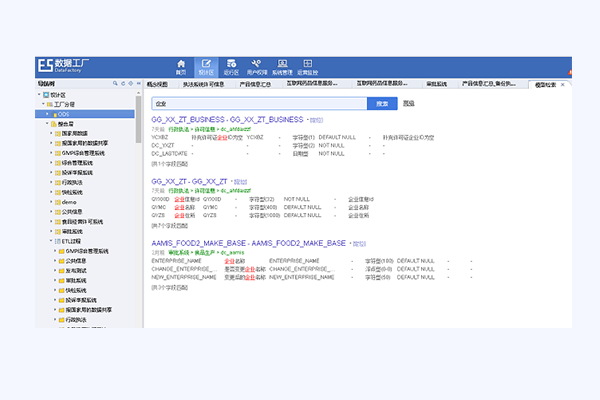The width and height of the screenshot is (600, 400).
Task: Open the GG_XX_ZT_BUSINESS result title
Action: [x=227, y=120]
